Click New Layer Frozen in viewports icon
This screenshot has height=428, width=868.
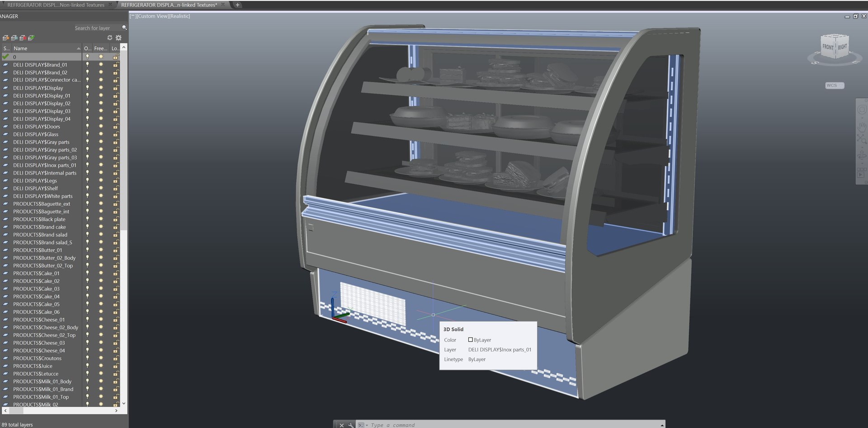click(x=14, y=38)
